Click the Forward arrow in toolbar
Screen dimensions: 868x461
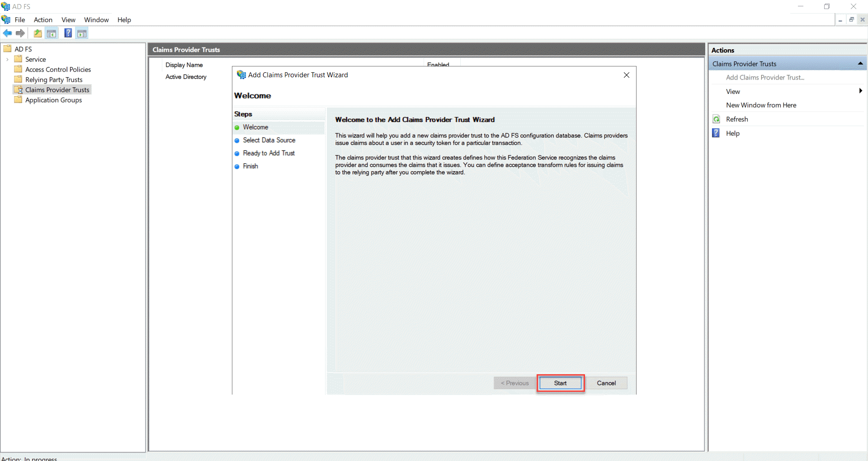(x=20, y=33)
